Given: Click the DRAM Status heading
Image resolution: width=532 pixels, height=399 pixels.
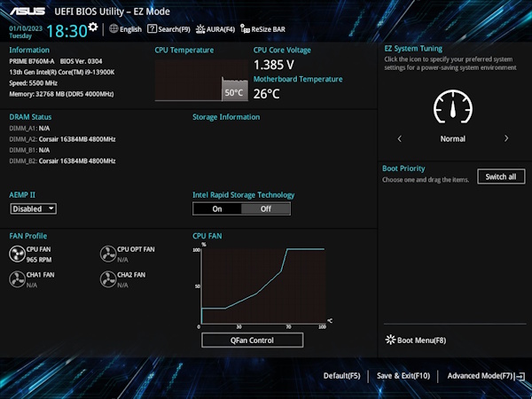Looking at the screenshot, I should [30, 117].
